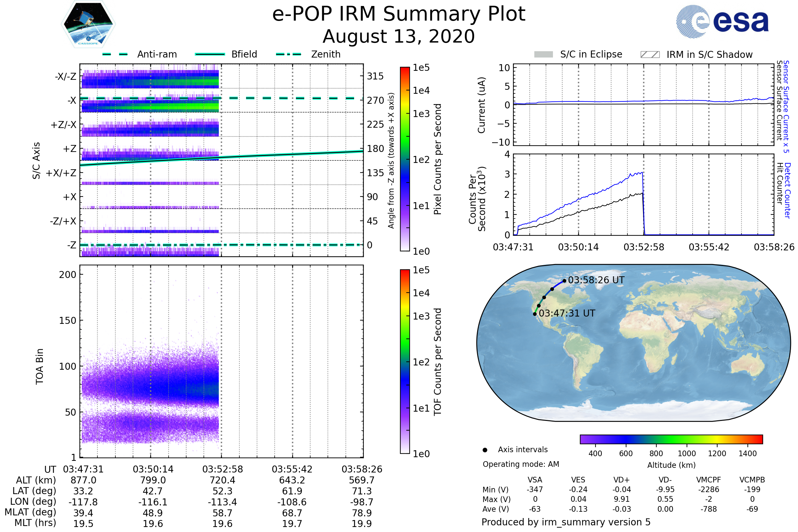Click the Altitude (km) horizontal colorbar
Viewport: 798px width, 532px height.
click(671, 439)
